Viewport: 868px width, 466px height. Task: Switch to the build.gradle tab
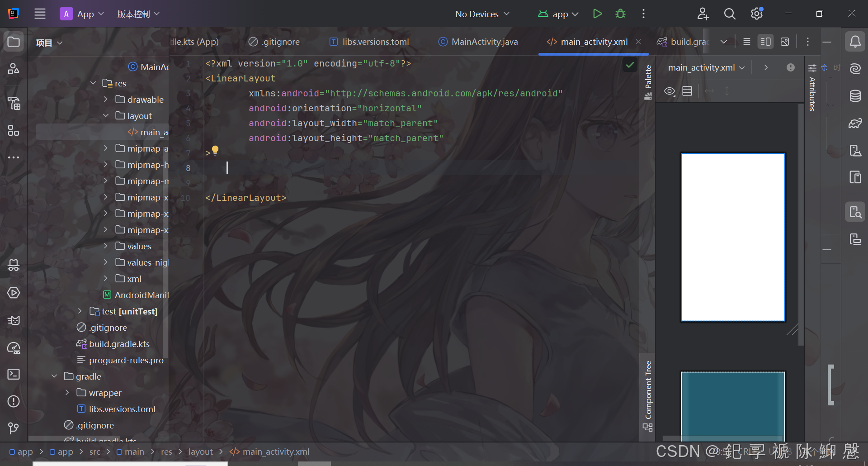(x=683, y=42)
